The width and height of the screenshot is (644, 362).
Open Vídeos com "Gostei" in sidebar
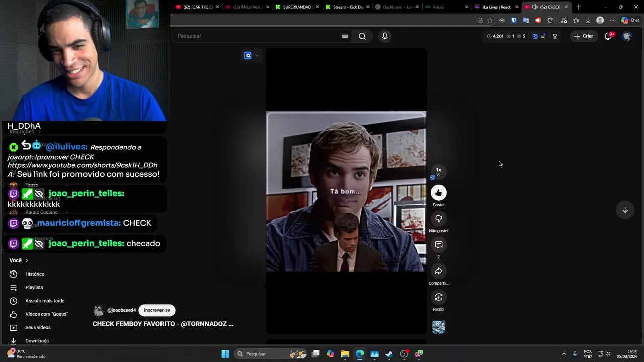point(46,314)
